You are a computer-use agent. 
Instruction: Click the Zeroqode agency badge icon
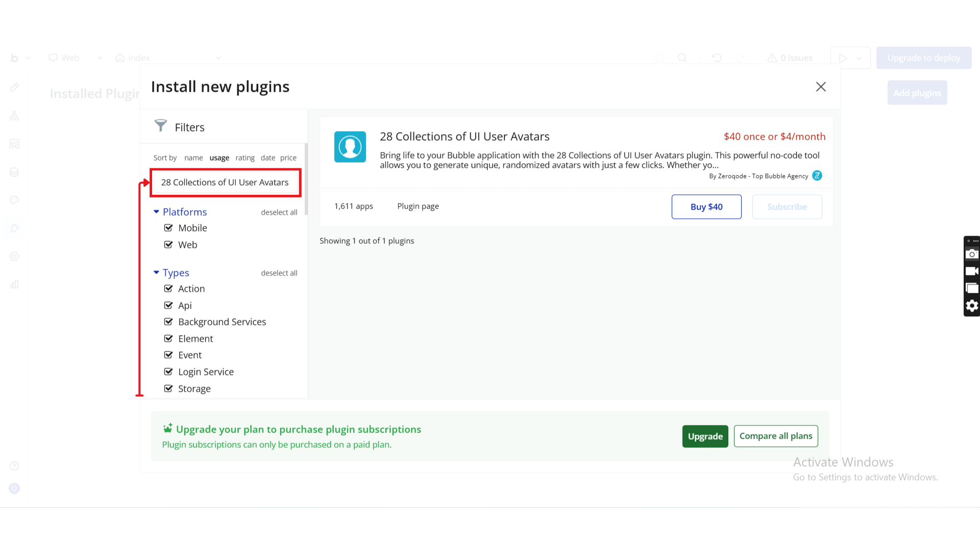[817, 176]
